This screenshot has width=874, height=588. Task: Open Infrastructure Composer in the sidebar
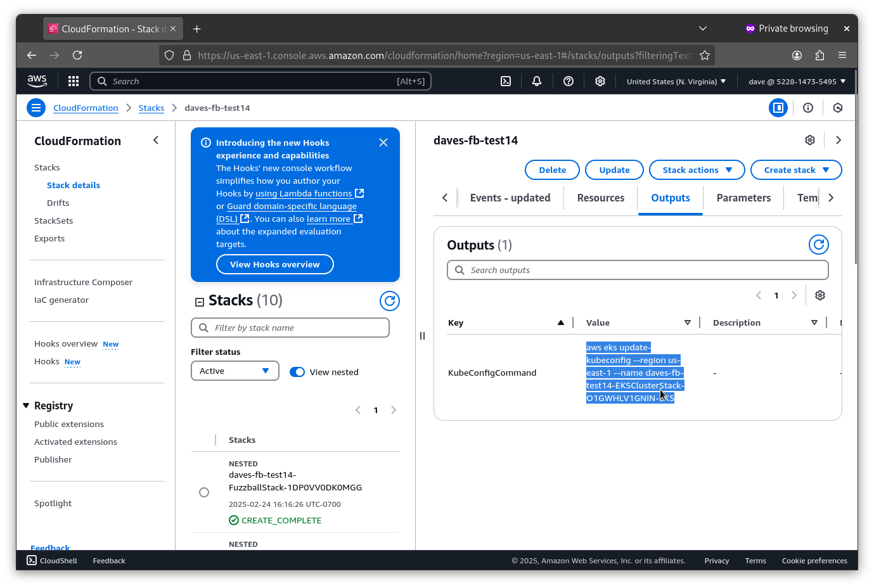(84, 282)
